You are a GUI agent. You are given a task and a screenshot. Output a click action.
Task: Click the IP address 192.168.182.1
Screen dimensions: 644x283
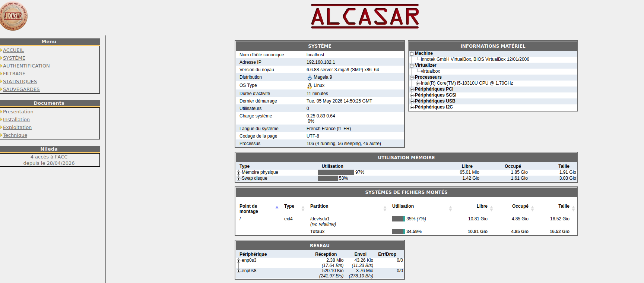pos(321,62)
